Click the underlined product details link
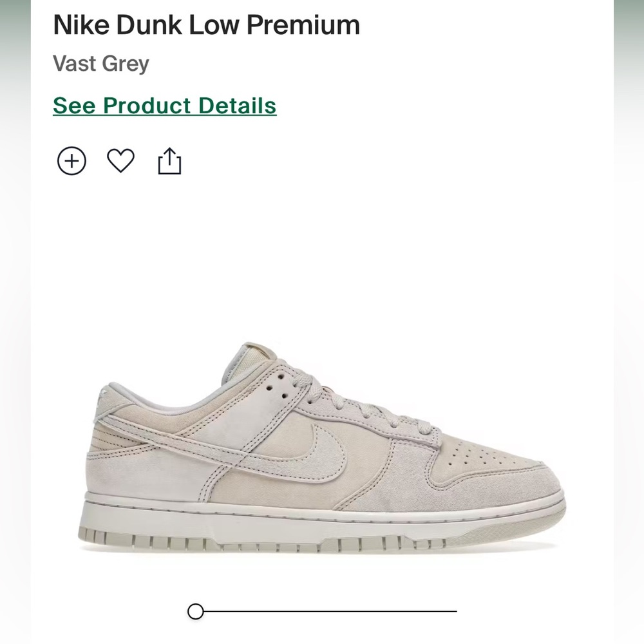This screenshot has width=644, height=644. (x=164, y=106)
